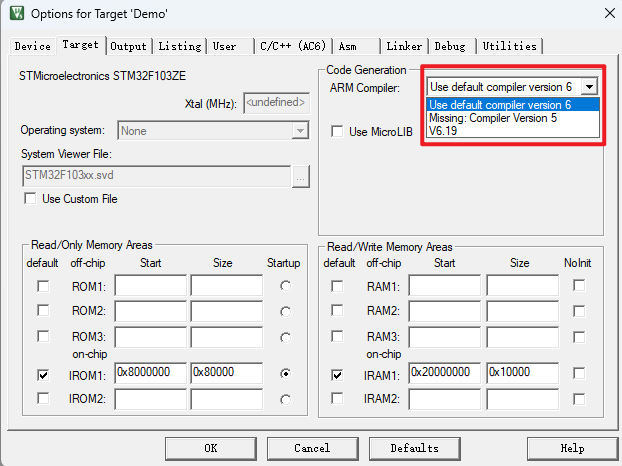622x466 pixels.
Task: Open the Debug tab
Action: pyautogui.click(x=450, y=46)
